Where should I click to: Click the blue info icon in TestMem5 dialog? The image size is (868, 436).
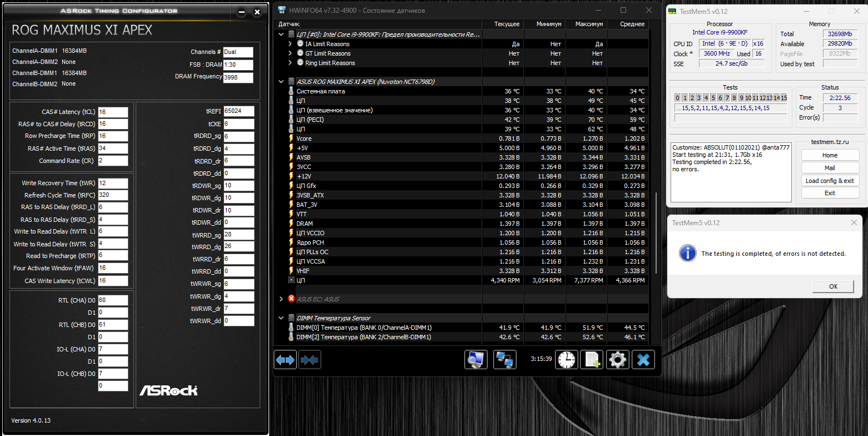click(688, 253)
